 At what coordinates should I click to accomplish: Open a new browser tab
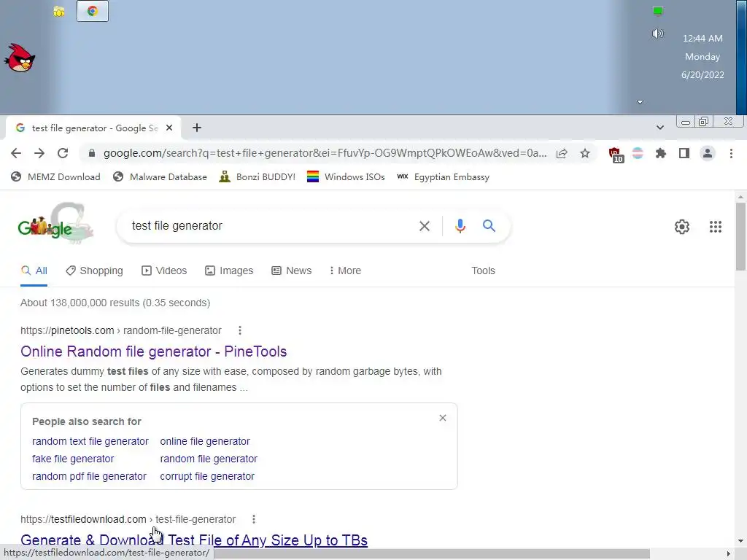pyautogui.click(x=197, y=128)
